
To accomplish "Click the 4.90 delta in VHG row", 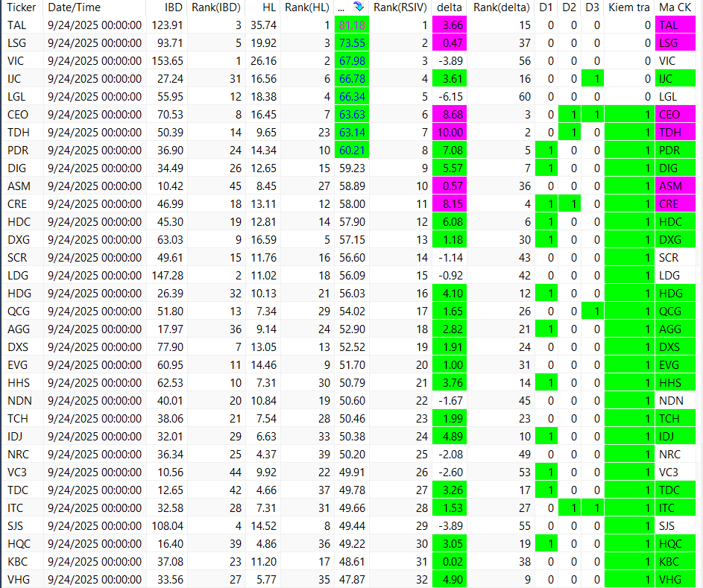I will (x=450, y=580).
